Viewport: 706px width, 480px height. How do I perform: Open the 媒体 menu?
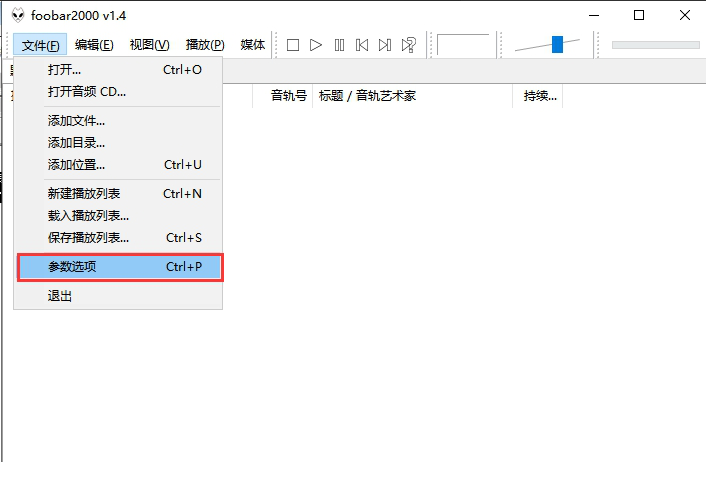click(253, 45)
